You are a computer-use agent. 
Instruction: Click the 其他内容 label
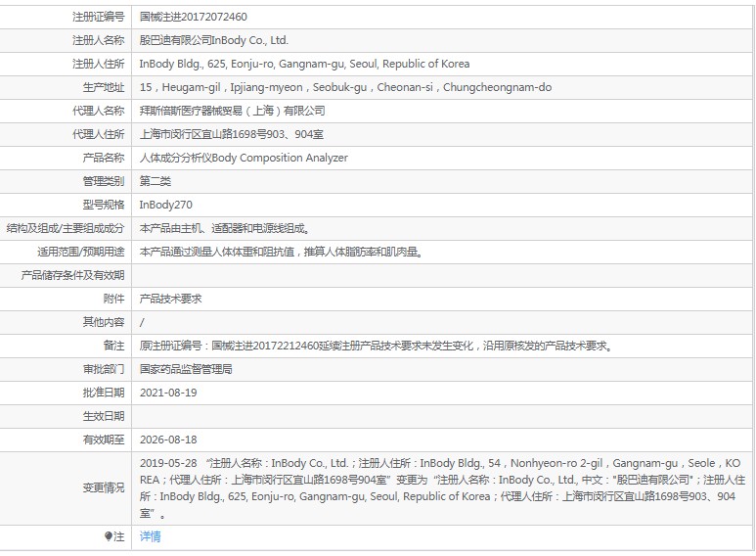click(104, 322)
